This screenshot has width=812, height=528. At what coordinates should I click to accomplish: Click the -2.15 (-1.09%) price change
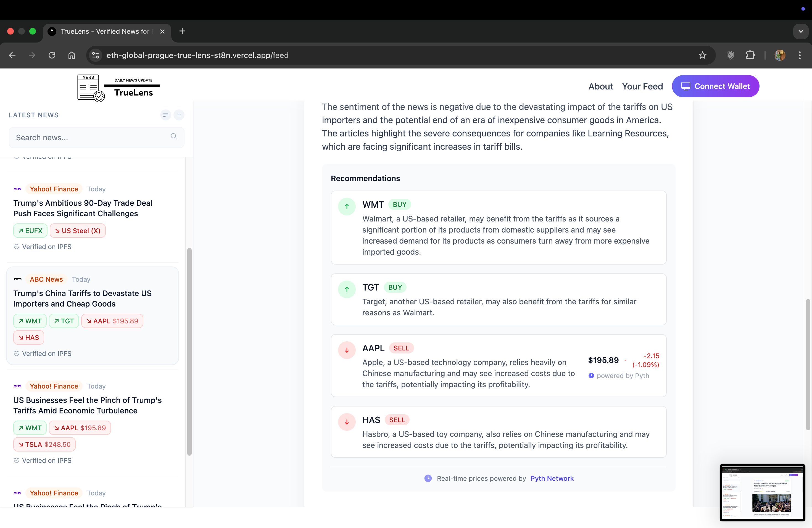[645, 360]
